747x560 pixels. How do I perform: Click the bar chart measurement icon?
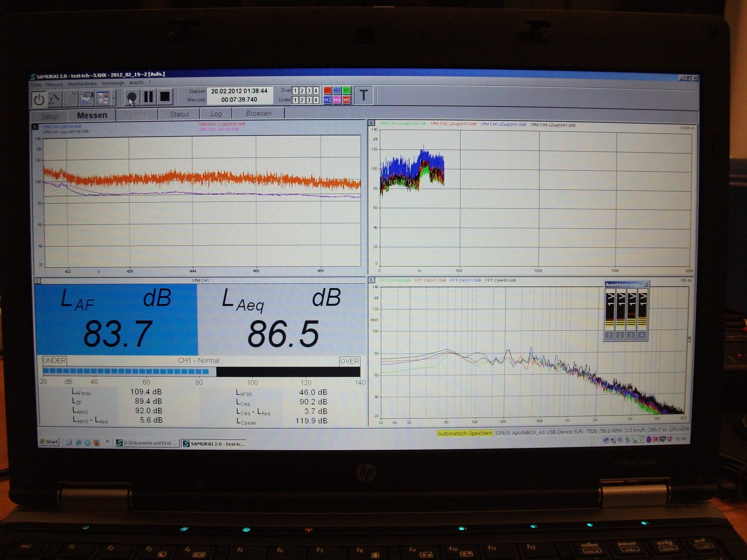[86, 98]
